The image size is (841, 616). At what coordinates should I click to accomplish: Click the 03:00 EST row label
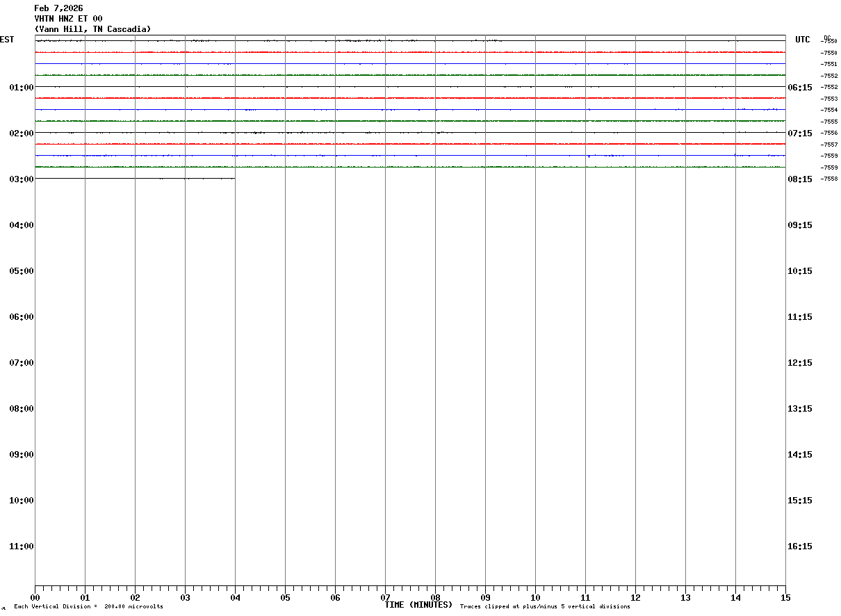pyautogui.click(x=22, y=179)
